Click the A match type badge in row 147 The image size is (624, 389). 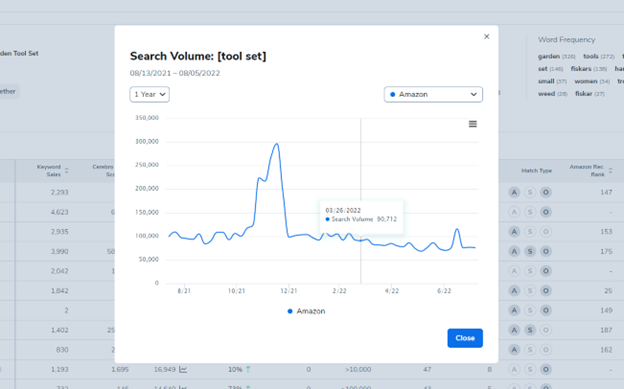(514, 192)
